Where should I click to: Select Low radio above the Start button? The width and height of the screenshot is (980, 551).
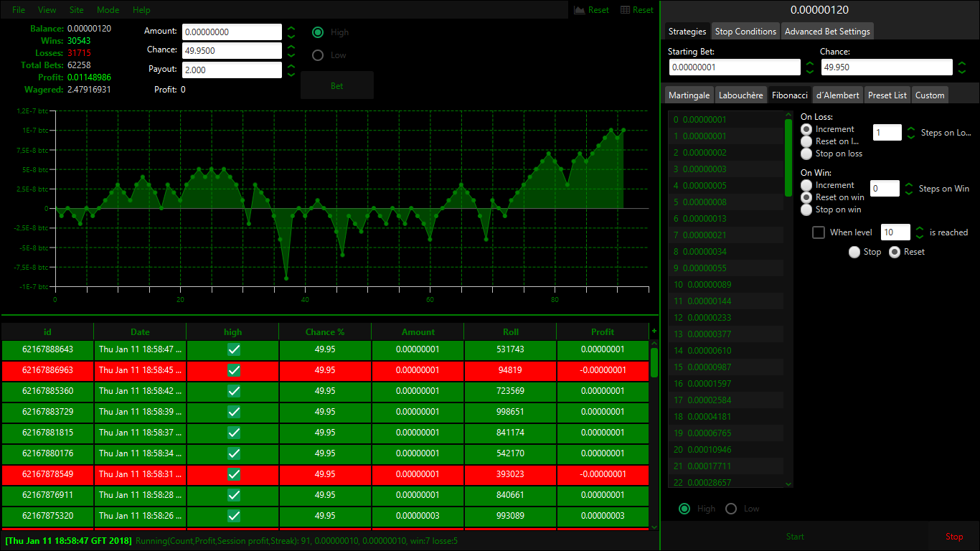coord(731,509)
